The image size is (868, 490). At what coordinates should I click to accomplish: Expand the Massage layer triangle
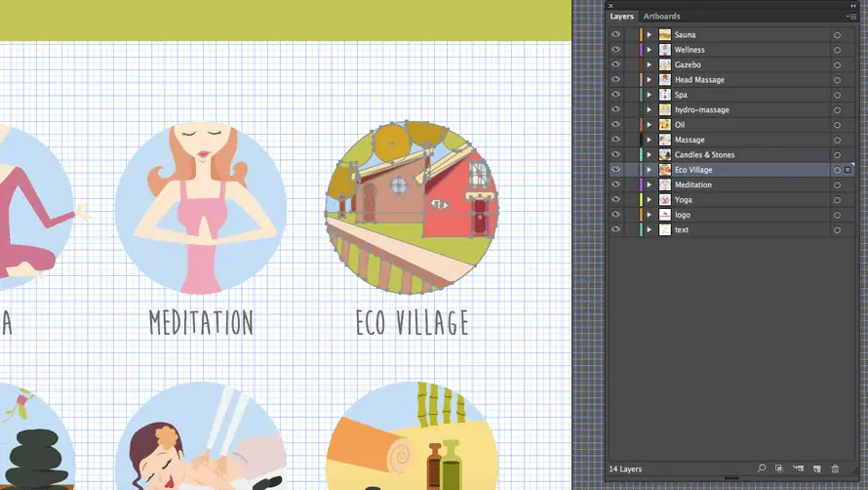650,140
